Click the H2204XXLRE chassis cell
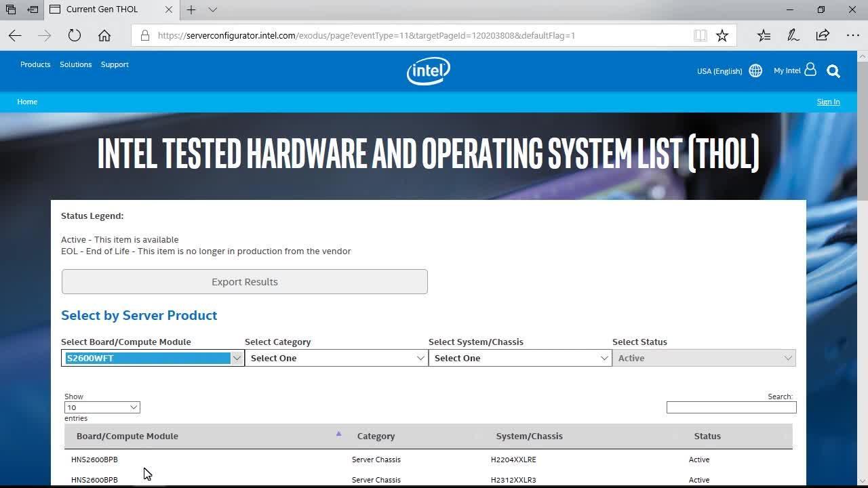This screenshot has width=868, height=488. point(513,460)
